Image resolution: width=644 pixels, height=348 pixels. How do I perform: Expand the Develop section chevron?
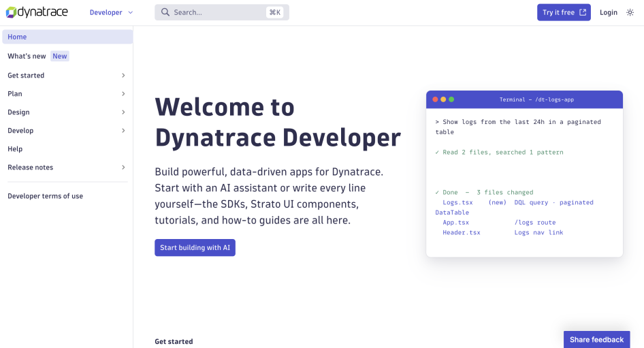pos(123,131)
